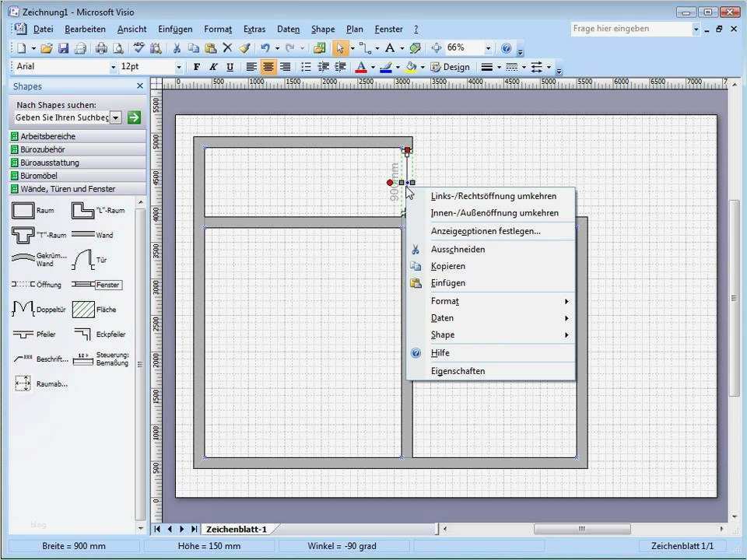The height and width of the screenshot is (560, 747).
Task: Open the zoom 66% dropdown
Action: coord(488,48)
